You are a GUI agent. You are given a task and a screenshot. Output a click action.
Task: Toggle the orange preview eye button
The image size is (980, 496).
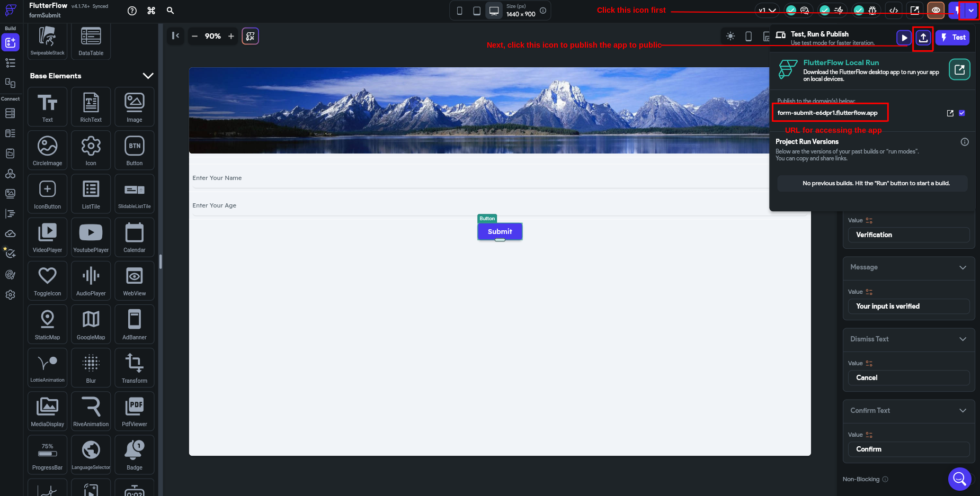point(936,10)
